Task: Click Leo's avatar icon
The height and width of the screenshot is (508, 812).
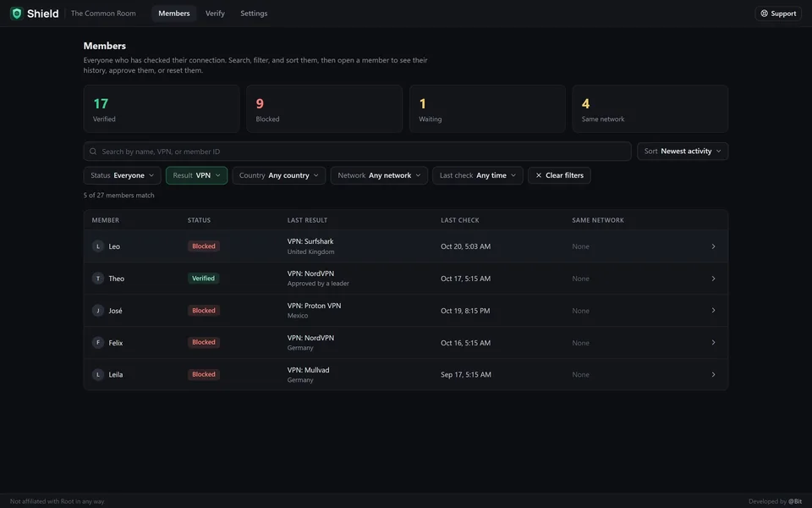Action: click(98, 246)
